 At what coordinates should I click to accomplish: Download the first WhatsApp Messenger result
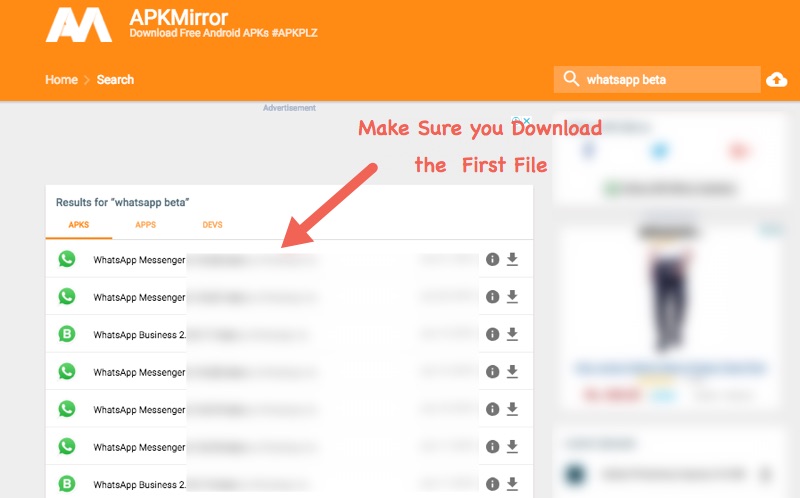tap(512, 259)
